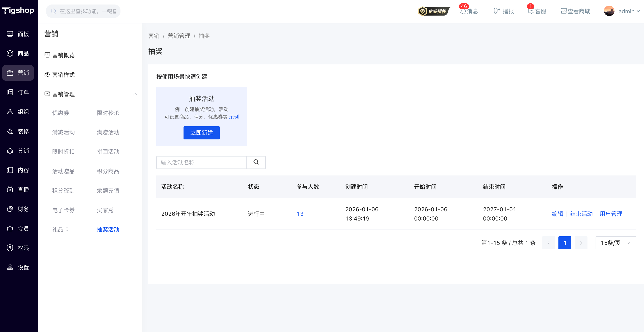
Task: Open the 直播 live stream sidebar item
Action: click(x=18, y=190)
